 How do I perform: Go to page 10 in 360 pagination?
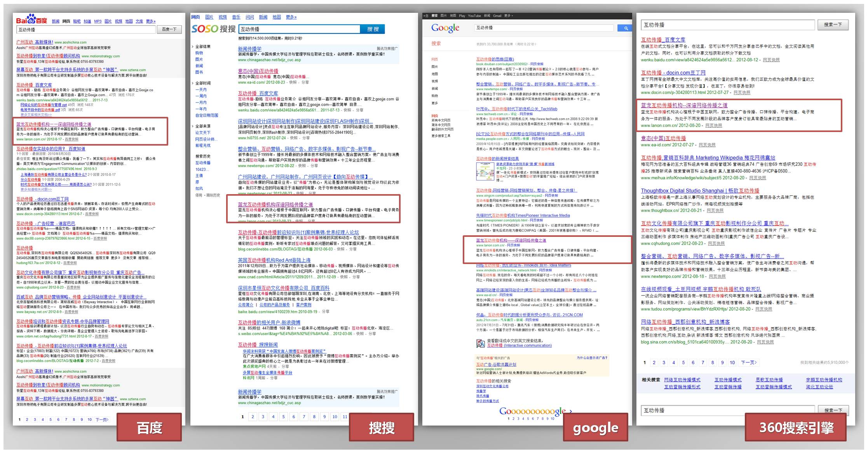[732, 362]
